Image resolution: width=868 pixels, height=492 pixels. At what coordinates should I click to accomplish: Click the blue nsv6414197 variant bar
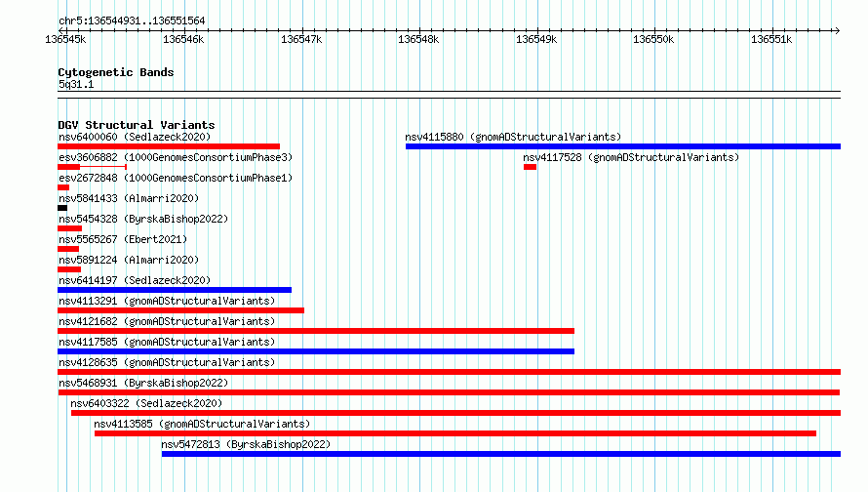[175, 290]
